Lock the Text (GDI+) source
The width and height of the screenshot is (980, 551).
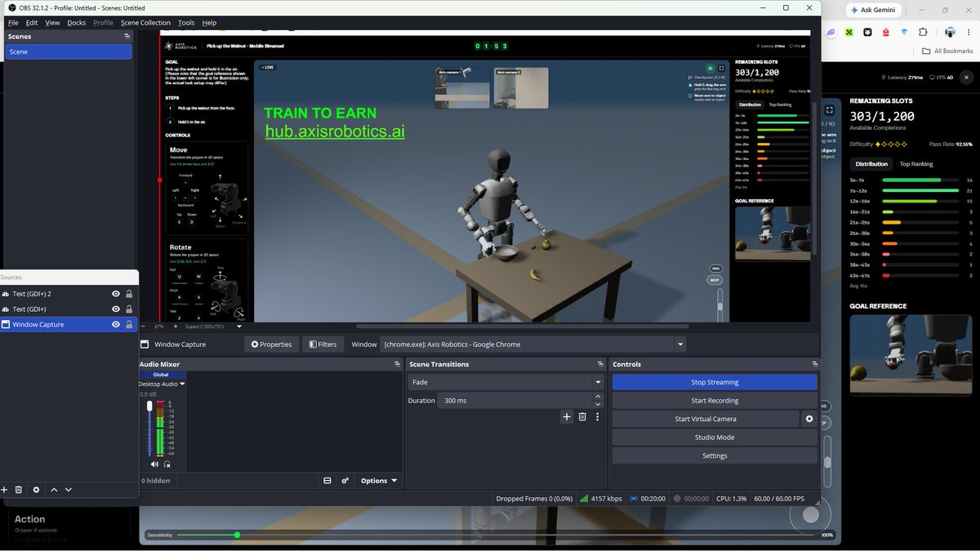click(129, 309)
